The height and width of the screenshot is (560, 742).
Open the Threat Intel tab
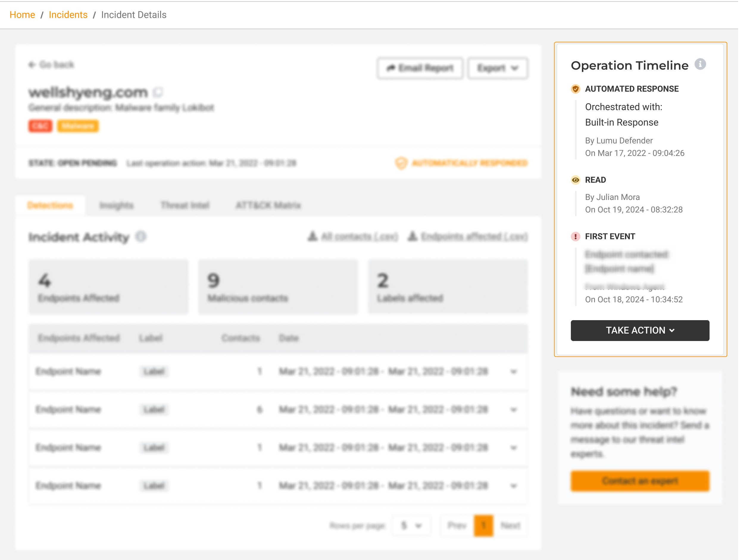[x=185, y=205]
